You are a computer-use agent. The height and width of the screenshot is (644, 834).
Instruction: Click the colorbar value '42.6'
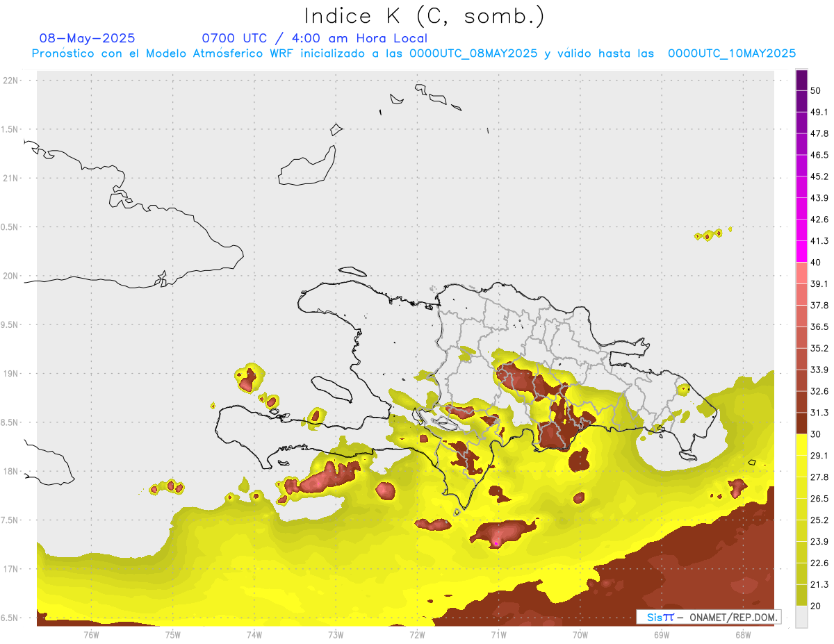pos(819,220)
